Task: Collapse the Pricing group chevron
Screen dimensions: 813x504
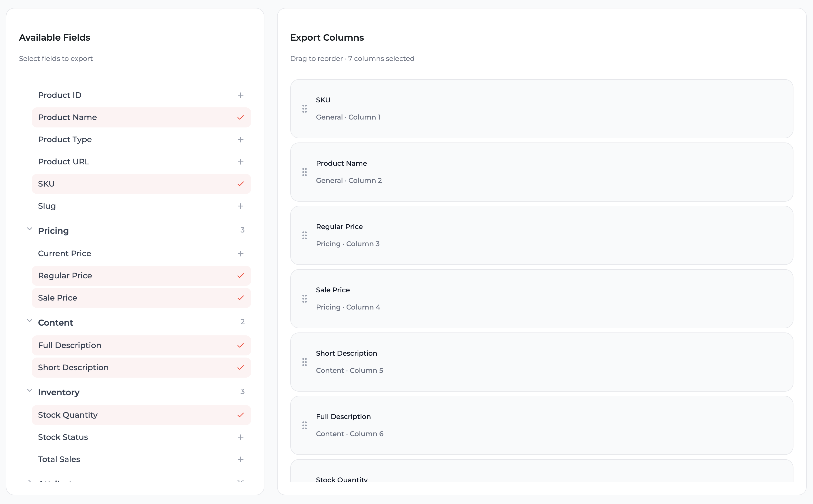Action: pos(29,229)
